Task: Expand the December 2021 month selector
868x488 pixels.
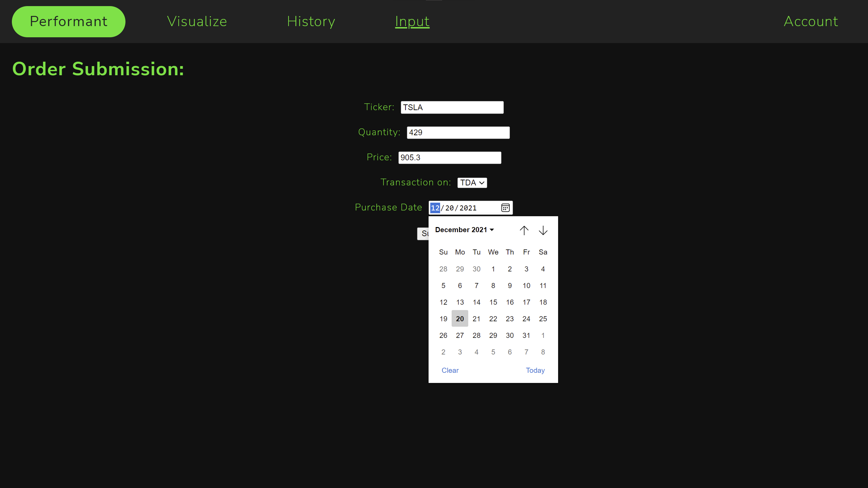Action: point(464,230)
